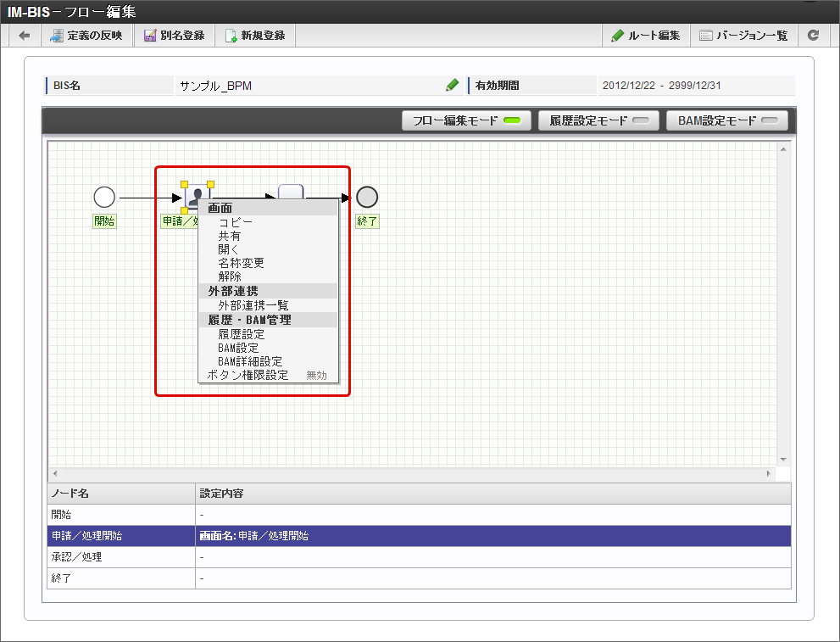Image resolution: width=840 pixels, height=642 pixels.
Task: Select the 開始 start node circle
Action: 104,198
